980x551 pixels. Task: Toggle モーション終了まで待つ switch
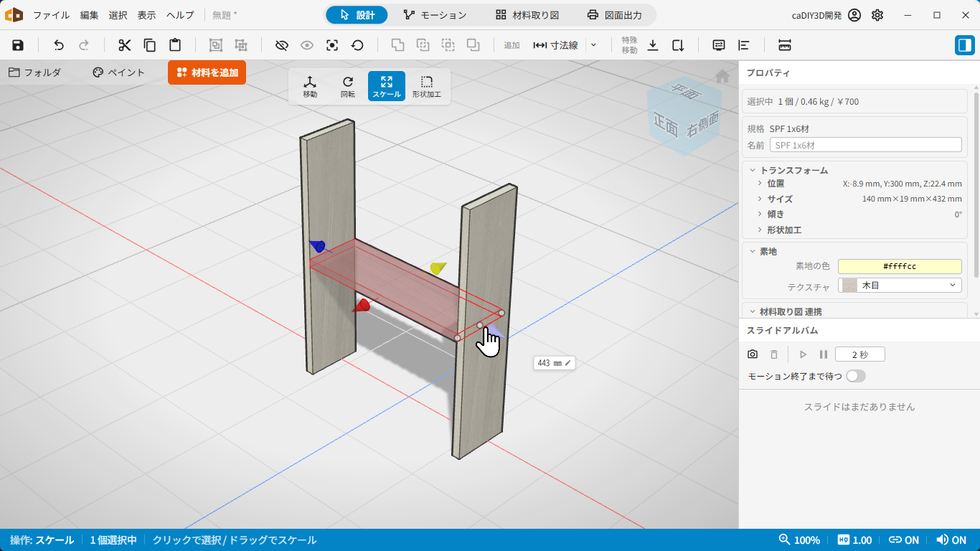[x=856, y=376]
